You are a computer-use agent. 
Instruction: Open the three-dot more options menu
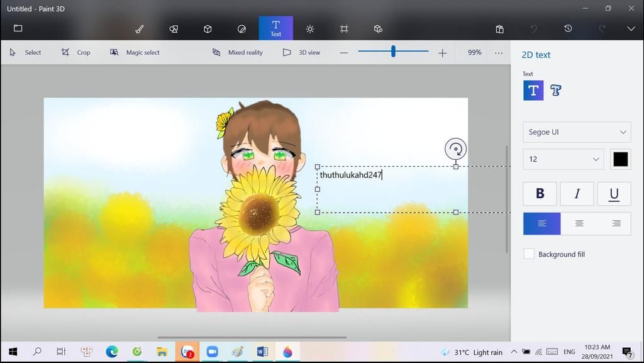499,53
